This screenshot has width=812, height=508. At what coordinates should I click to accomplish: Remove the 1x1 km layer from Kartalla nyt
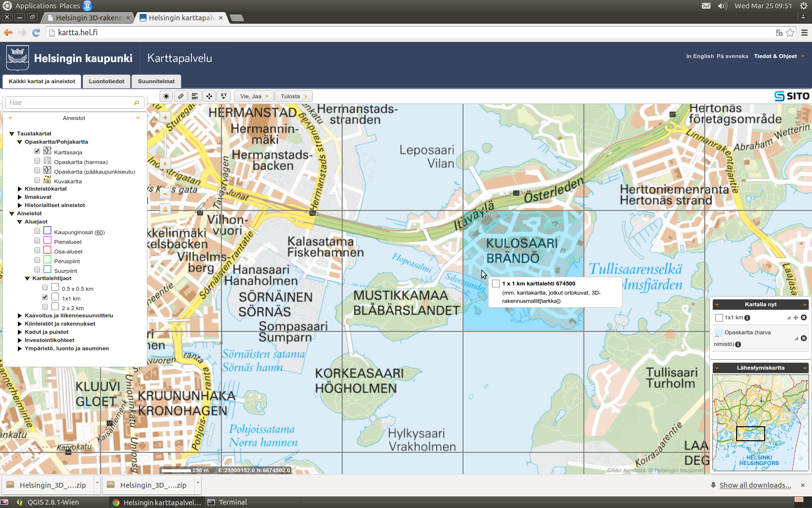(804, 317)
